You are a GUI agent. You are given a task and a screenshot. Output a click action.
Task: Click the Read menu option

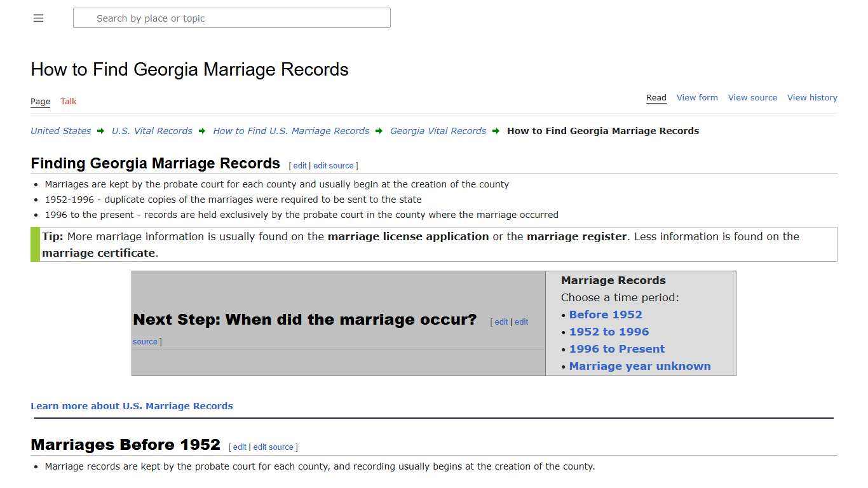pyautogui.click(x=656, y=97)
